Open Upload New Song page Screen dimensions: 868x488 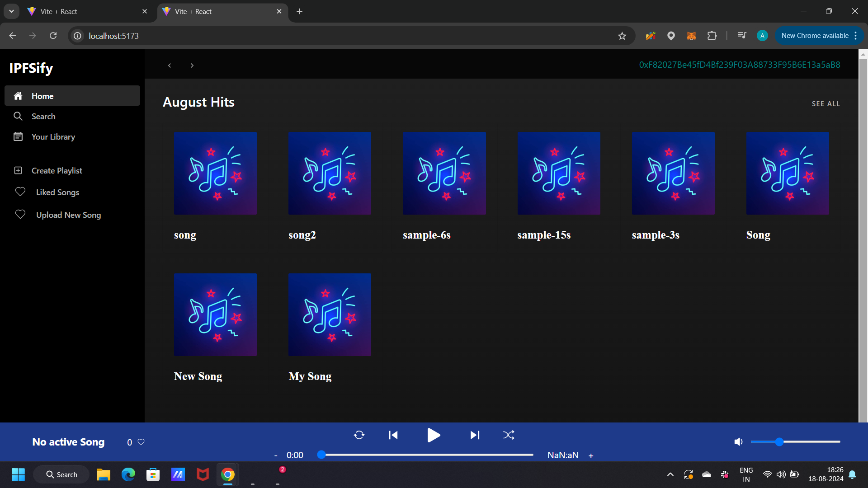click(x=68, y=215)
